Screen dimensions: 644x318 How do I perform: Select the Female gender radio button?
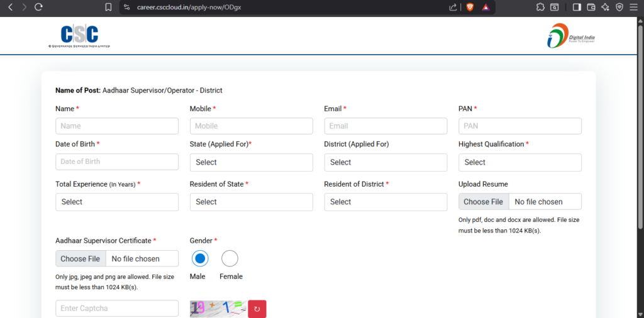pos(230,258)
